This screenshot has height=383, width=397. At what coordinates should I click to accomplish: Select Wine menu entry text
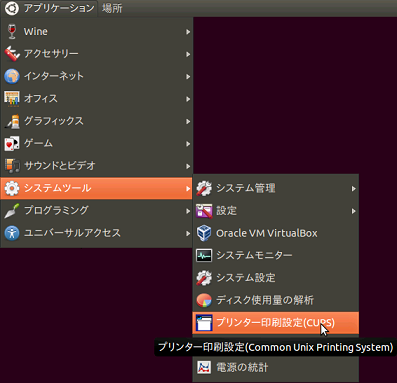click(x=36, y=32)
